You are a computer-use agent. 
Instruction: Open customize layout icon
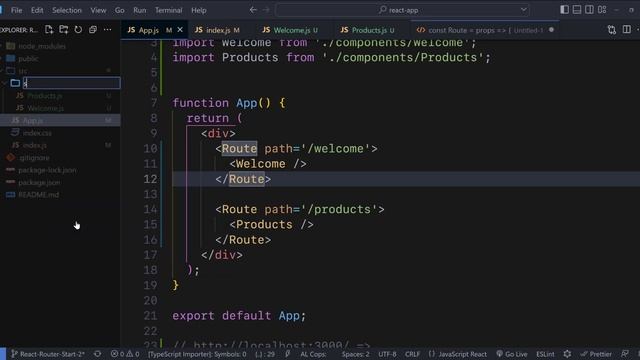602,9
